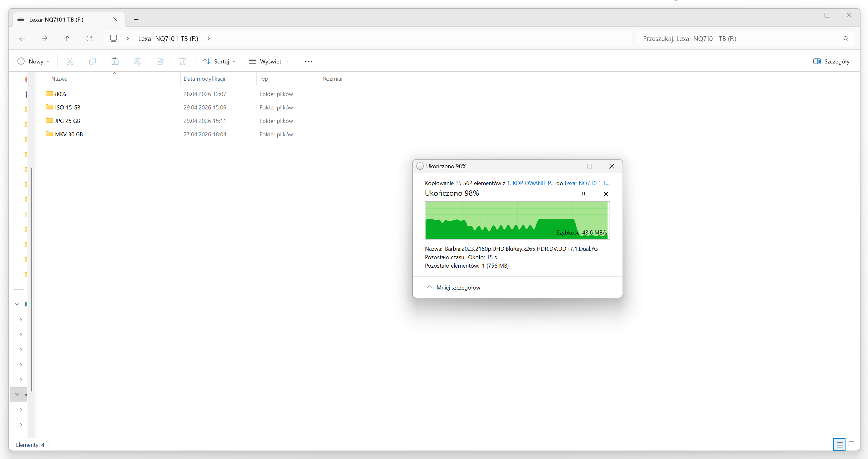Open a new tab with plus button
This screenshot has height=459, width=868.
[x=136, y=20]
